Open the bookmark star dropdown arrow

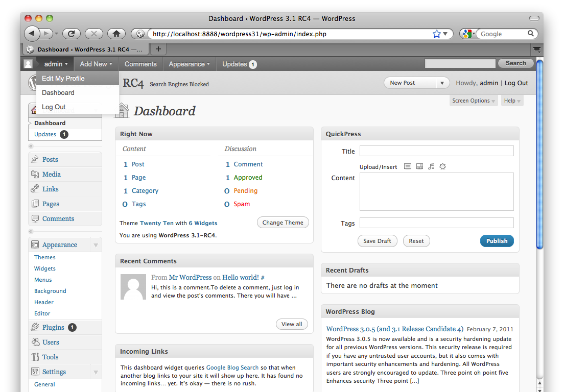(x=445, y=34)
